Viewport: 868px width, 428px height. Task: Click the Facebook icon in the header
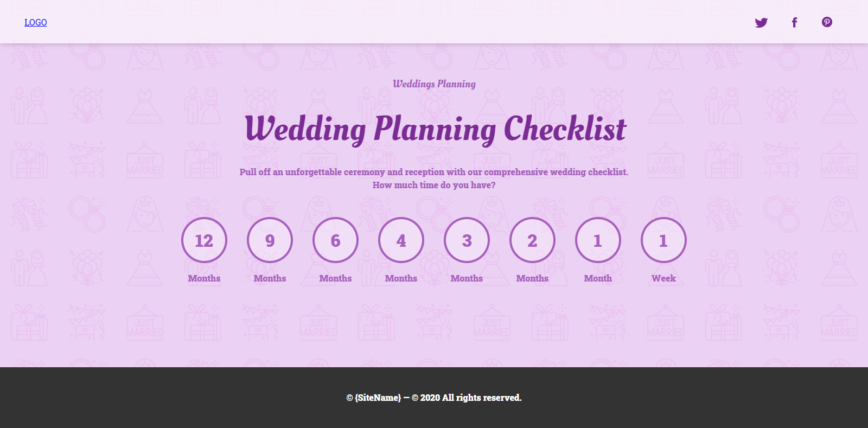(x=794, y=22)
